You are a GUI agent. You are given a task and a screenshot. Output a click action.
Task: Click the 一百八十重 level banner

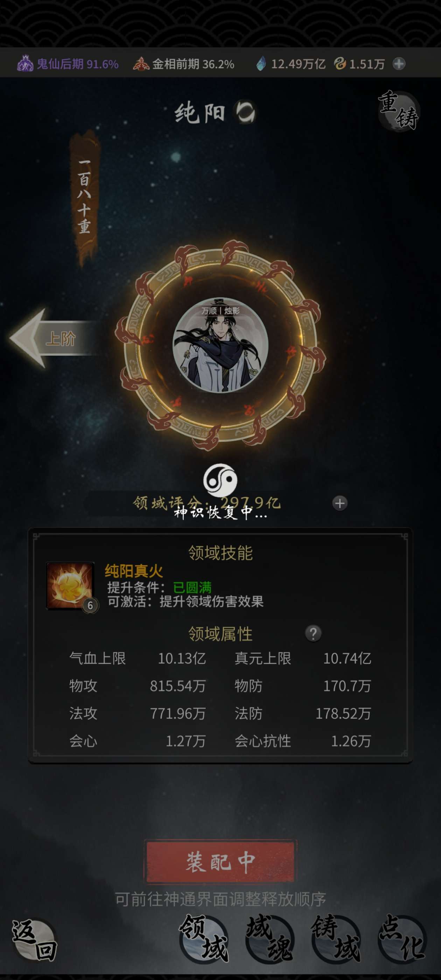(84, 198)
